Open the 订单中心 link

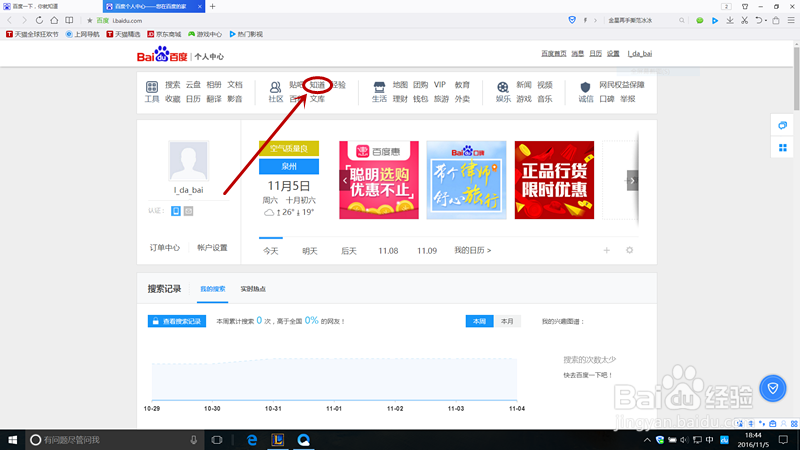[x=165, y=247]
